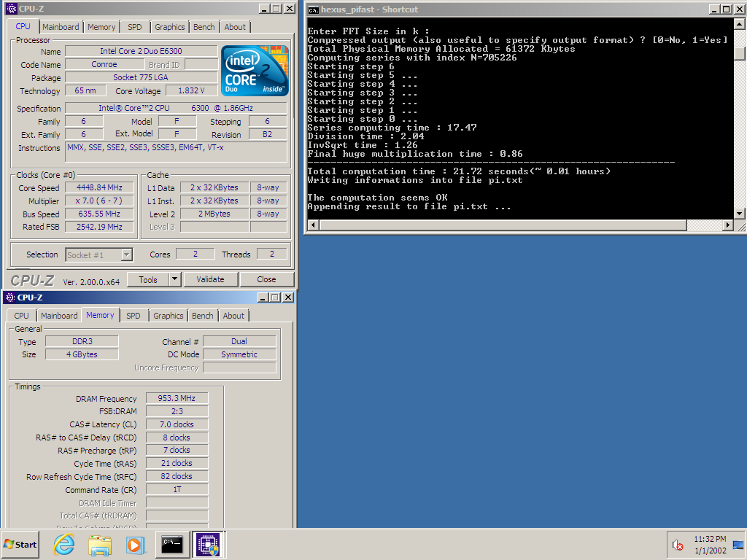
Task: Click Total computation time line in console
Action: 459,171
